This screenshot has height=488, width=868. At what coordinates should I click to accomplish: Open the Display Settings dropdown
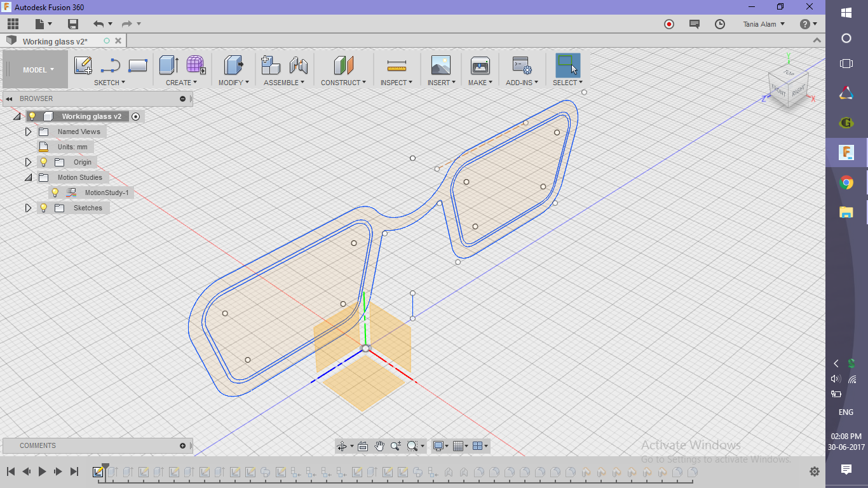(x=440, y=446)
